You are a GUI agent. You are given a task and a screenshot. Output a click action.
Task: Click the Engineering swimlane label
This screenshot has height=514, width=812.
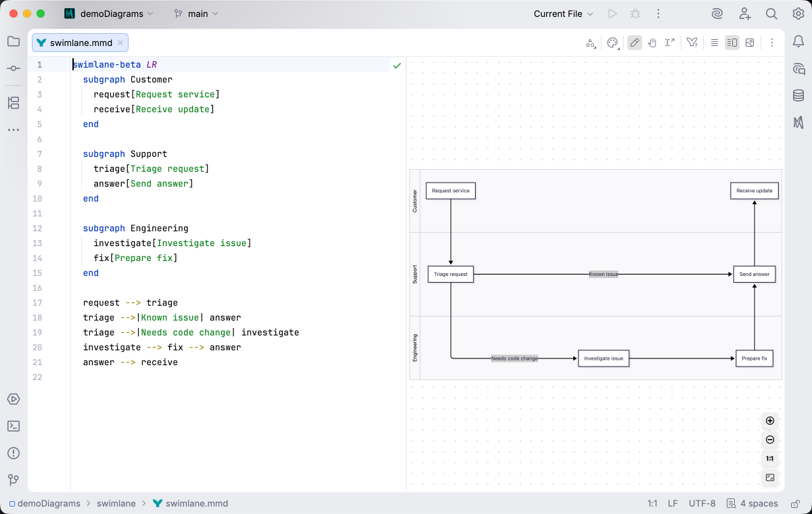[415, 348]
